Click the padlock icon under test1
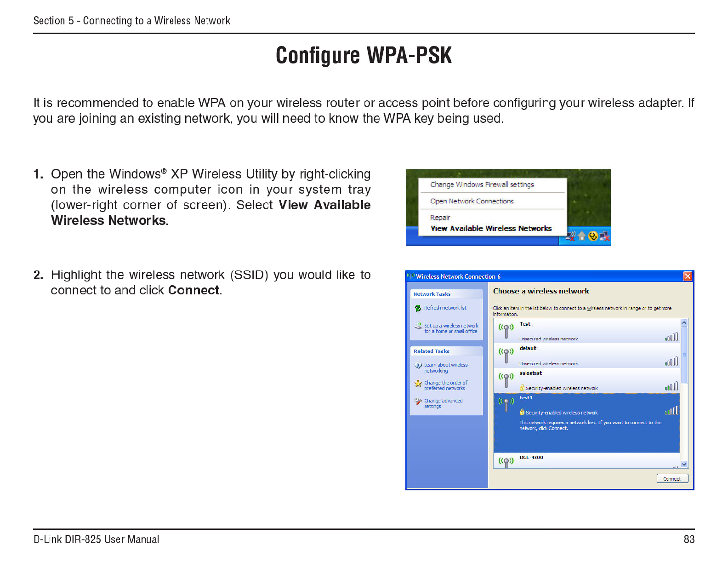This screenshot has width=728, height=563. [522, 412]
